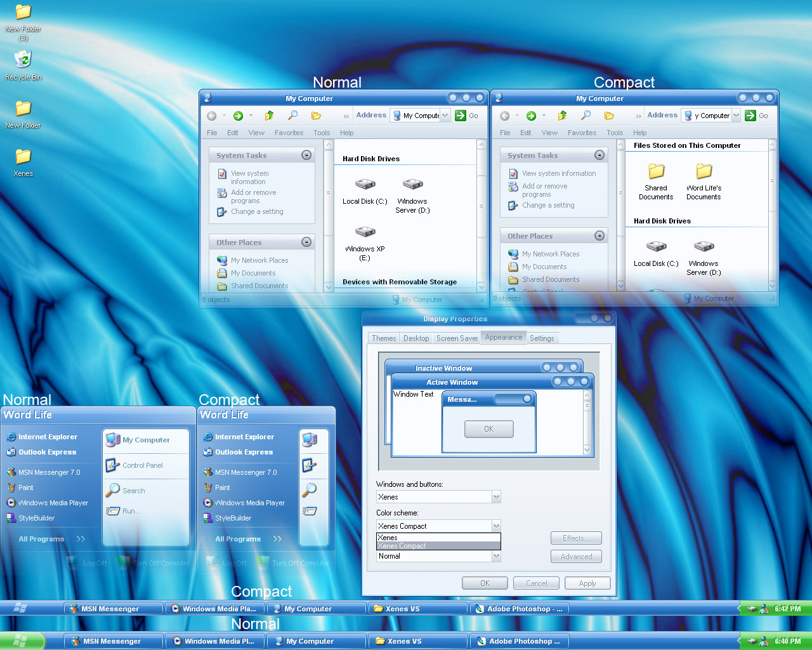Toggle Folders icon in Compact My Computer toolbar
Viewport: 812px width, 650px height.
pos(609,116)
